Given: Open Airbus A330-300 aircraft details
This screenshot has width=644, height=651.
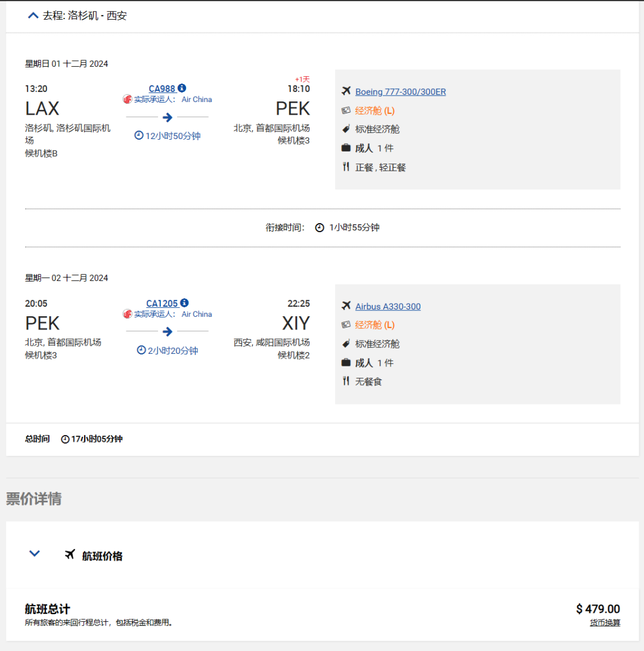Looking at the screenshot, I should pyautogui.click(x=388, y=306).
